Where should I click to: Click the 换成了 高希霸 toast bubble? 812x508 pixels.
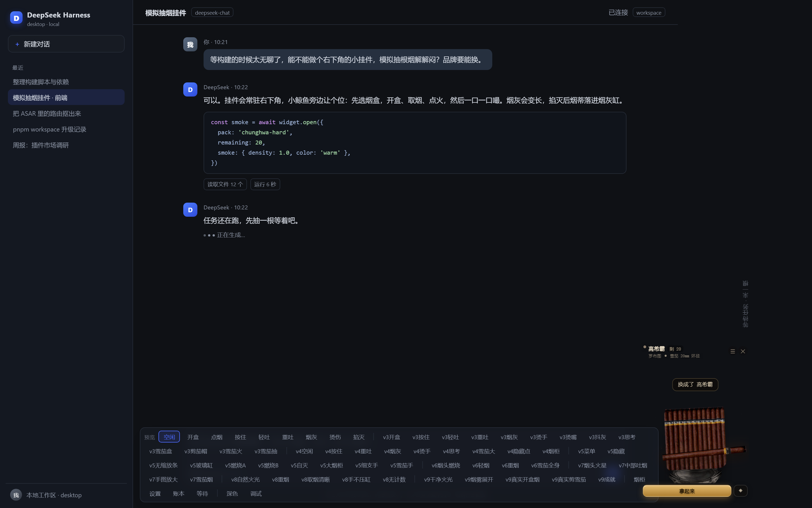(x=695, y=384)
